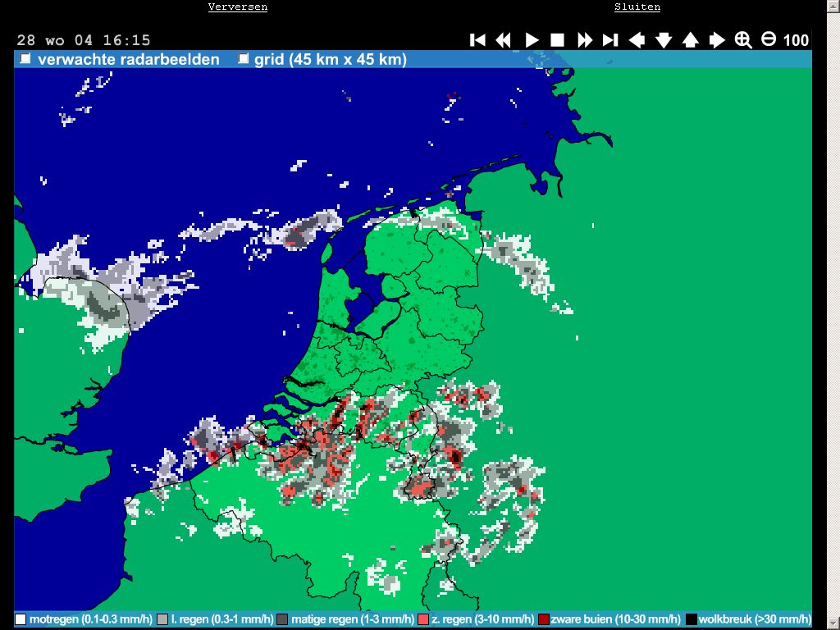Click the z. regen (3-10 mm/h) legend text

click(x=482, y=619)
